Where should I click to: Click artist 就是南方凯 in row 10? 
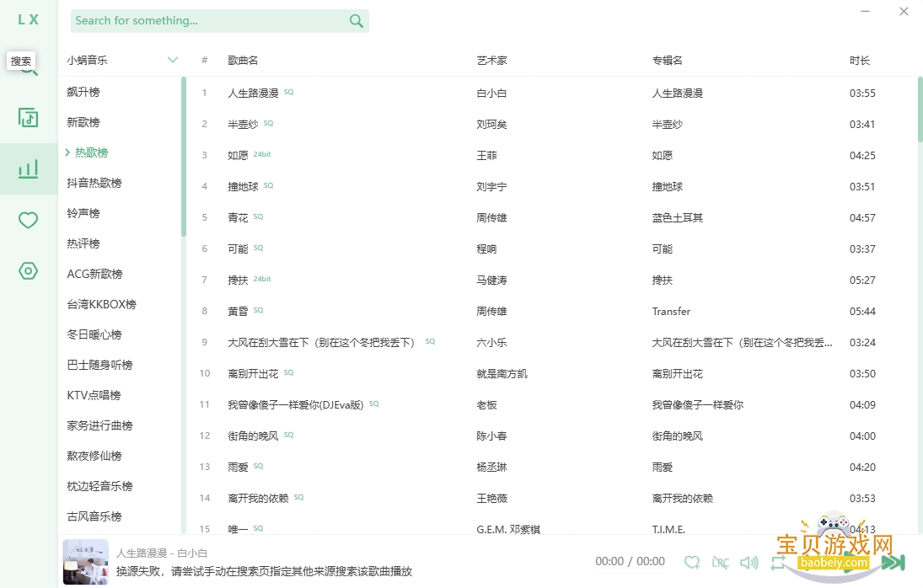502,373
